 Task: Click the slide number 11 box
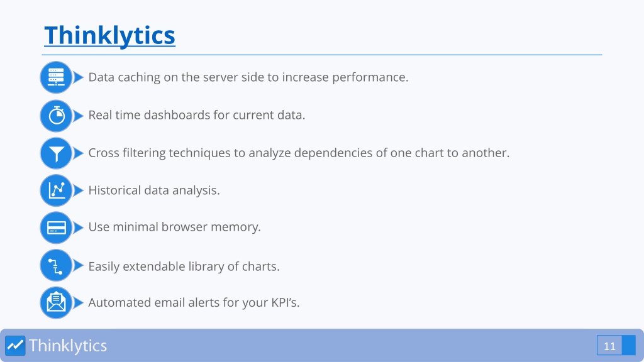[609, 345]
